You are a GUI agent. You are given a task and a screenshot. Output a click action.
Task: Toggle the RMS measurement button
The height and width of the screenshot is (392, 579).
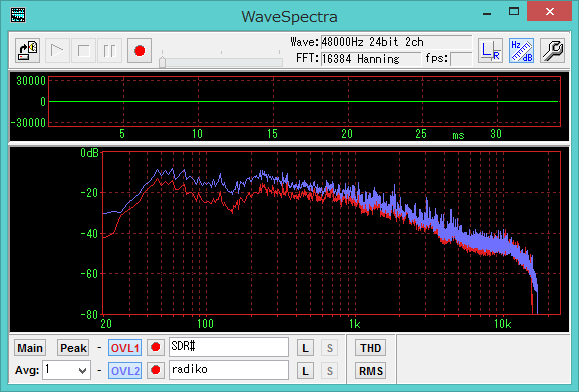[370, 371]
